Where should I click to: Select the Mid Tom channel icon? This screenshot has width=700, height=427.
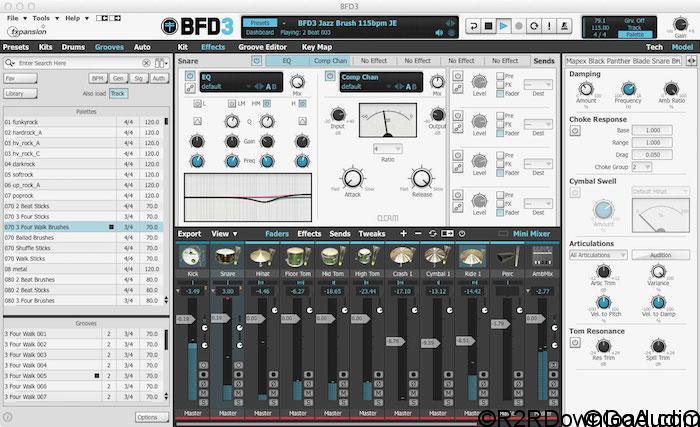pyautogui.click(x=333, y=257)
